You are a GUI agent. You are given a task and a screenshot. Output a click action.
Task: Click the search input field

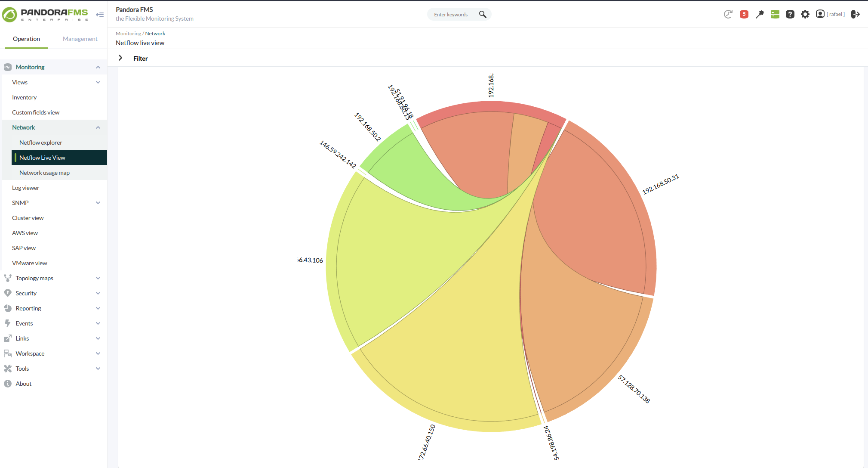click(452, 14)
